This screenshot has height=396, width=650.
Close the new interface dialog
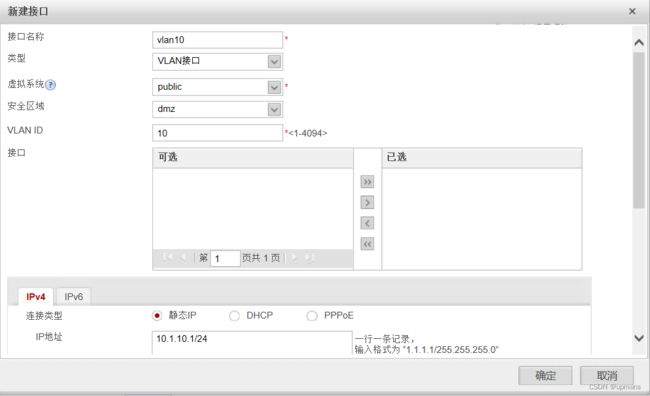coord(632,11)
